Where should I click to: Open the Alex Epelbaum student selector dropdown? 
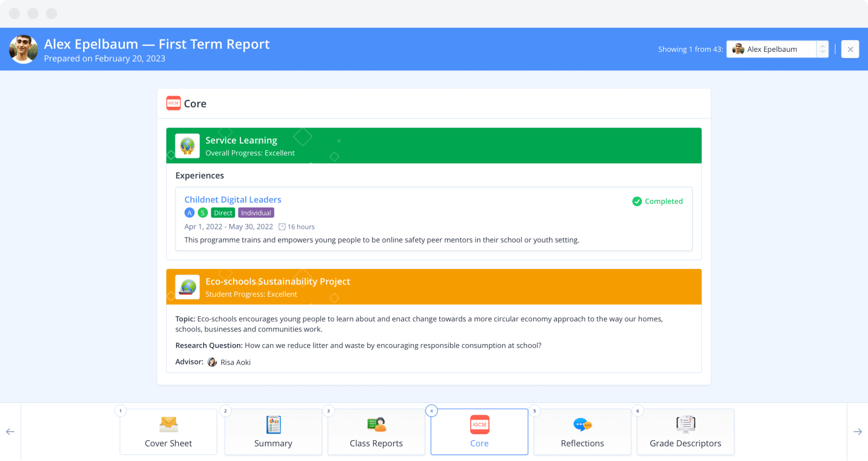tap(771, 49)
